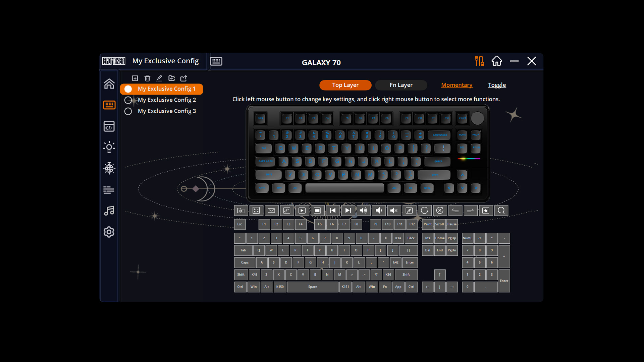Rename the config with pencil icon
The width and height of the screenshot is (644, 362).
[x=159, y=78]
